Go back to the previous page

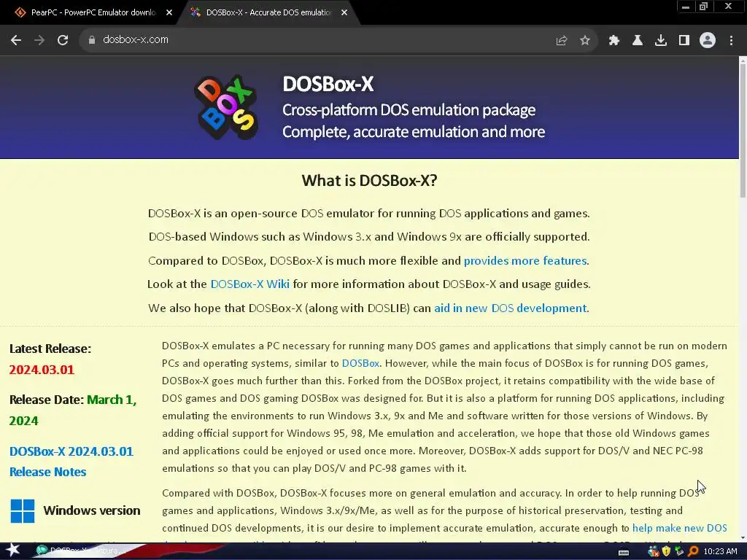click(x=16, y=40)
